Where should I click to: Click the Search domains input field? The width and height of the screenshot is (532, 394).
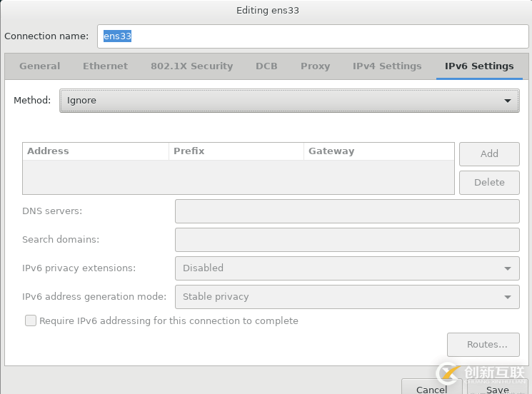[347, 240]
